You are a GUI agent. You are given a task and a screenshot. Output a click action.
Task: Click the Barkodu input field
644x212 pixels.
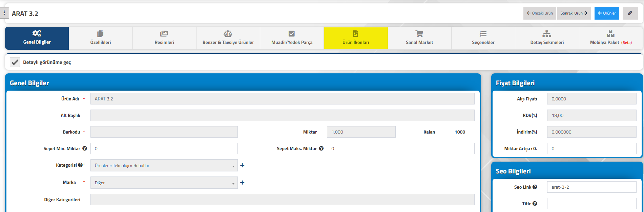click(x=164, y=132)
